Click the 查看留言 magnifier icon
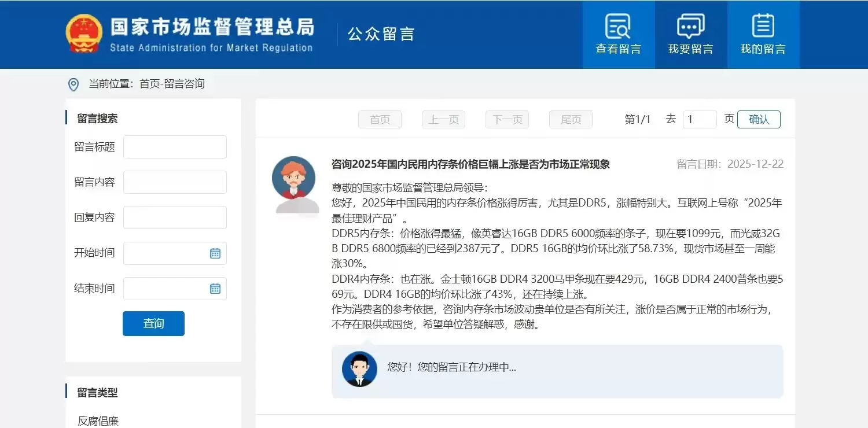Image resolution: width=868 pixels, height=428 pixels. click(x=618, y=25)
